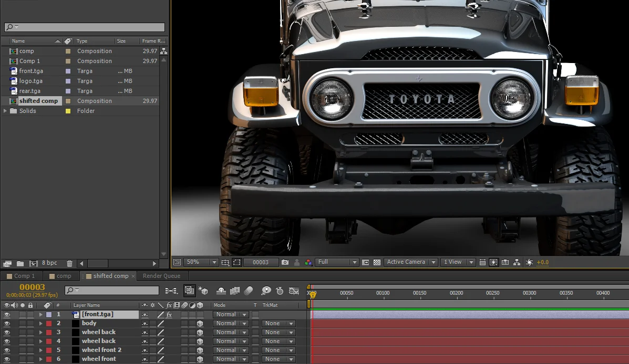Open the graph editor icon

pyautogui.click(x=294, y=290)
